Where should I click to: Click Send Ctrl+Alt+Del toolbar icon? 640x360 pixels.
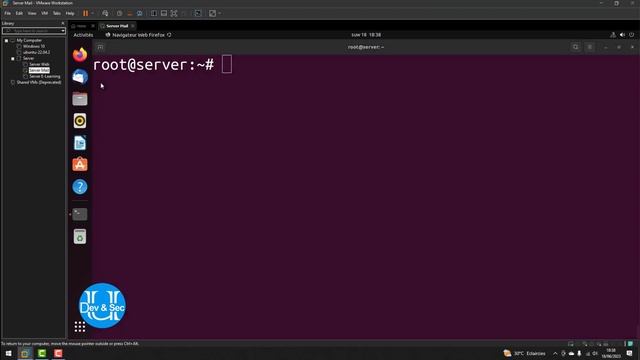pos(105,13)
